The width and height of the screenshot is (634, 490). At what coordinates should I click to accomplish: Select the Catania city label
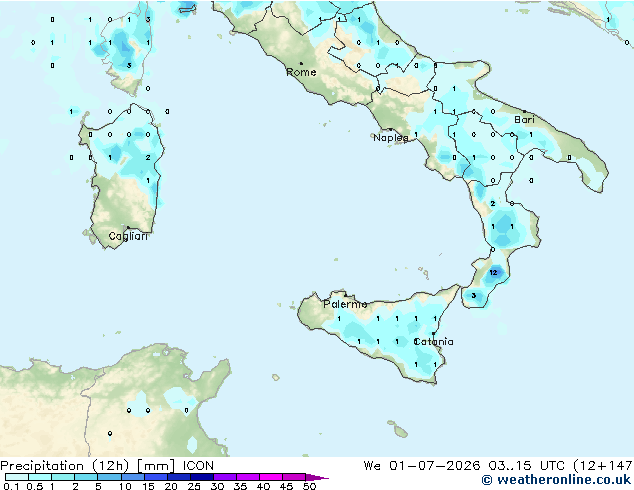click(x=433, y=342)
